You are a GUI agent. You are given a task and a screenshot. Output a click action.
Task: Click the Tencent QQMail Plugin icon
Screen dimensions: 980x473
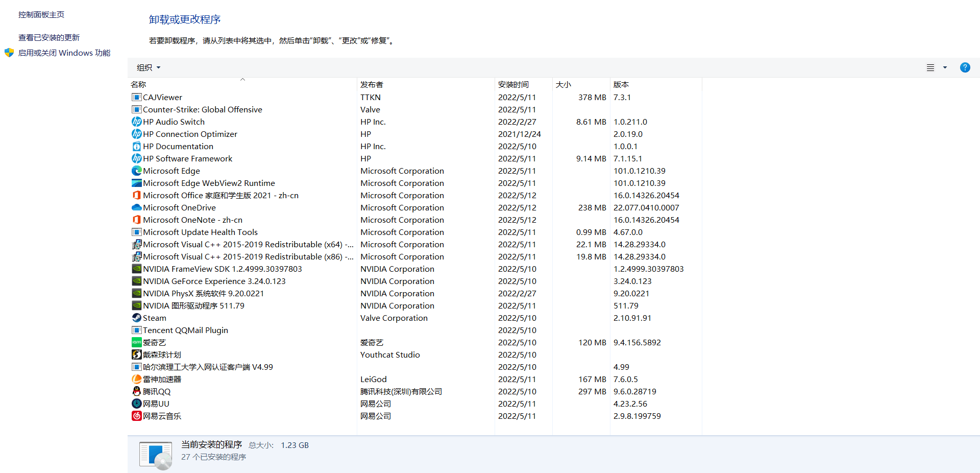coord(136,330)
